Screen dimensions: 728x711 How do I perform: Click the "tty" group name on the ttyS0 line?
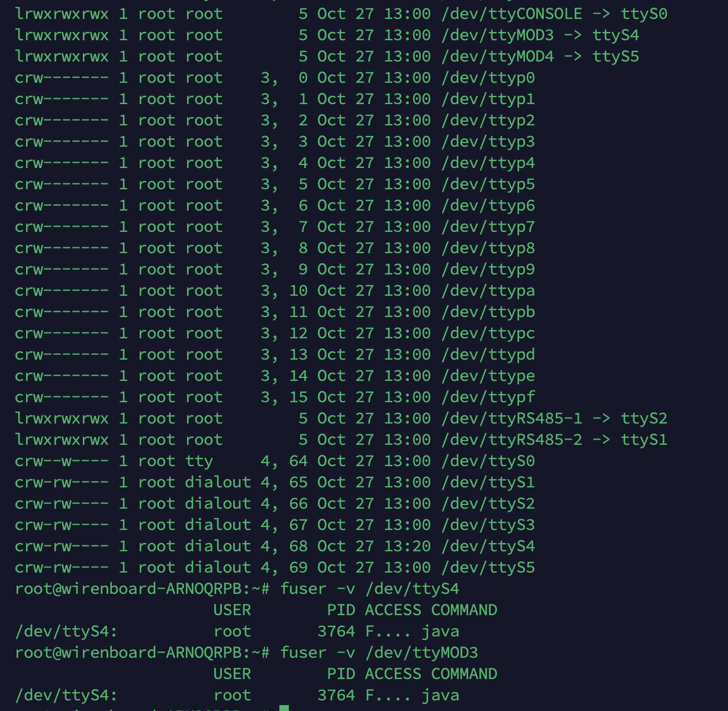click(199, 461)
